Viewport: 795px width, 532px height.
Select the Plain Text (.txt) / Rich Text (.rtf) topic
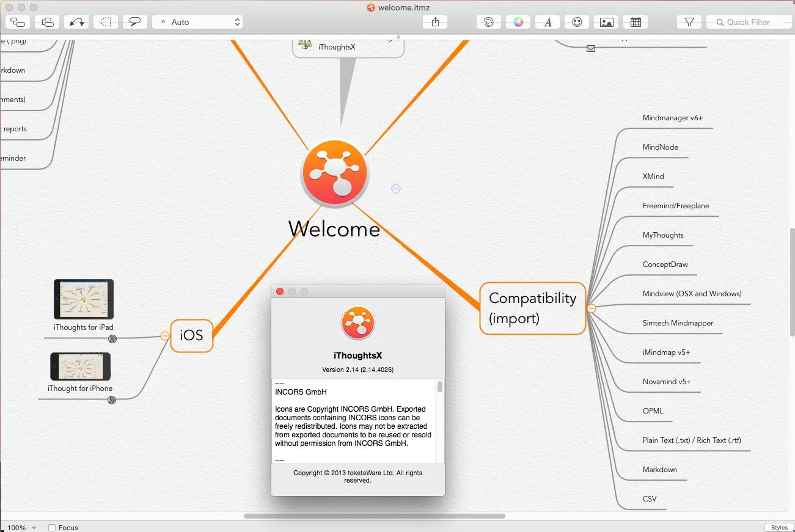coord(692,440)
